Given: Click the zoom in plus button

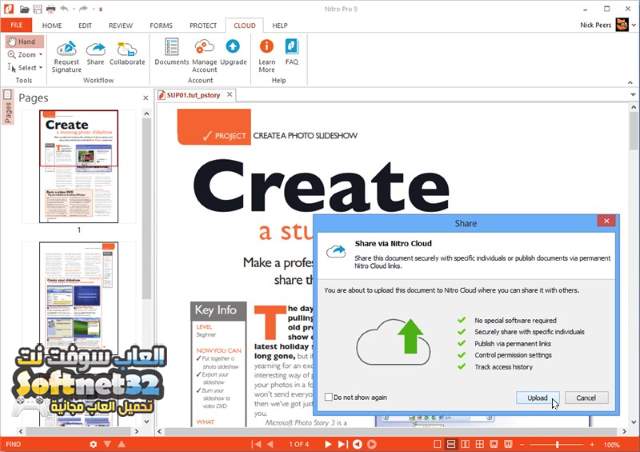Looking at the screenshot, I should tap(592, 444).
